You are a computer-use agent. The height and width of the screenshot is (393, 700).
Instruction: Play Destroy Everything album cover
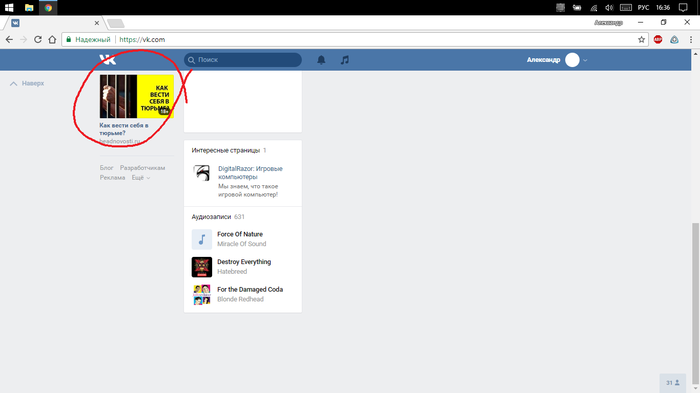[202, 267]
